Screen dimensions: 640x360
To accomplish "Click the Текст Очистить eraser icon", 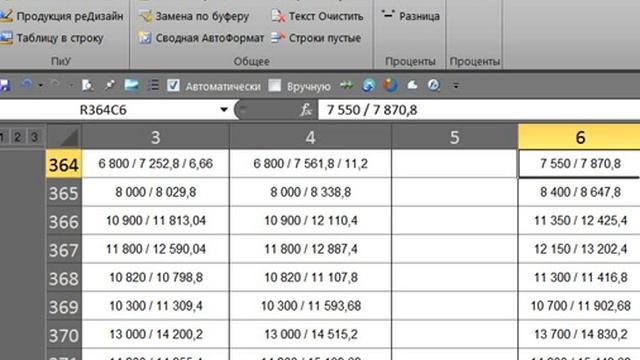I will pyautogui.click(x=278, y=16).
